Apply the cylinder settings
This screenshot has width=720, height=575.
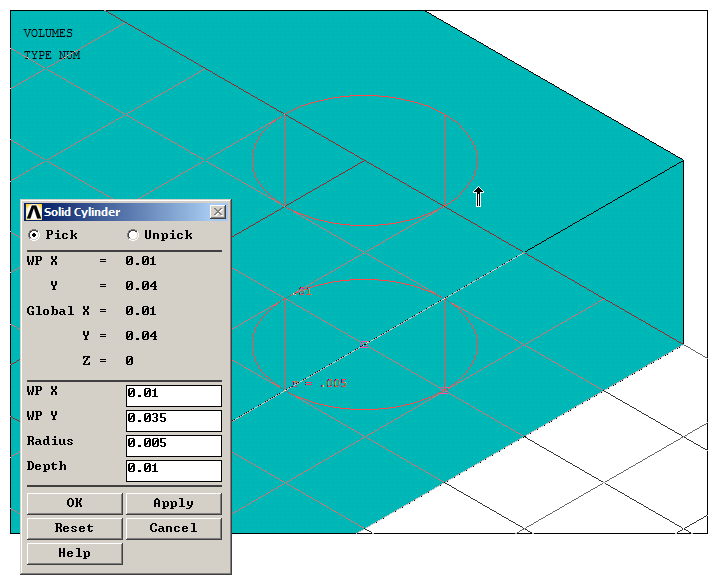[173, 503]
